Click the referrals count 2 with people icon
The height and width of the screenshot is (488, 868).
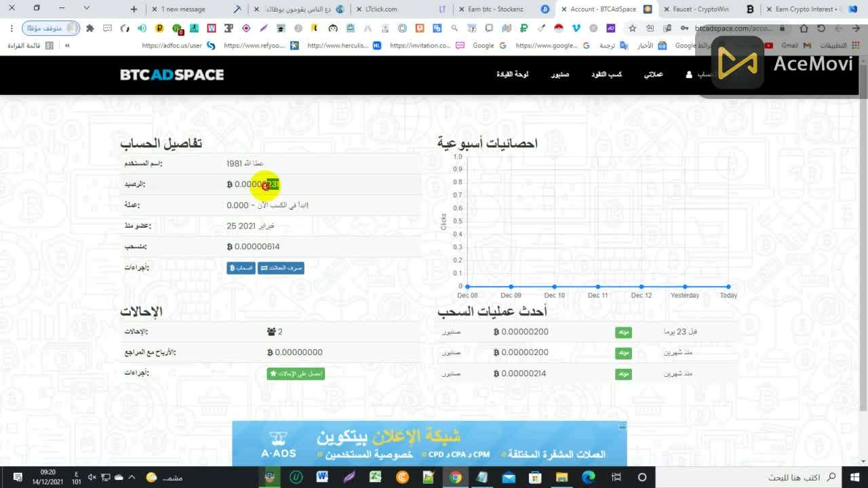point(275,332)
